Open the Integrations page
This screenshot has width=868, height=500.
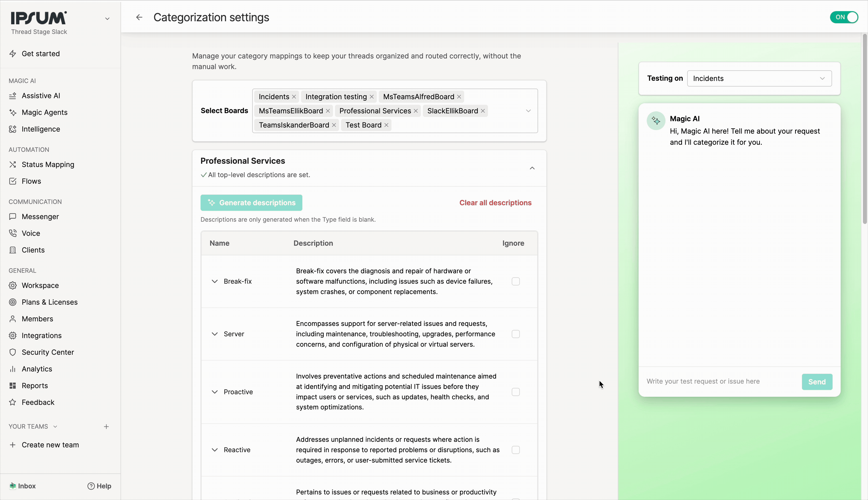click(x=42, y=336)
